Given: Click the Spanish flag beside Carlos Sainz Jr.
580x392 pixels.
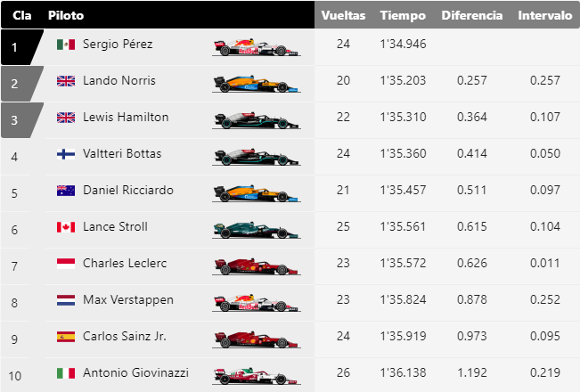Looking at the screenshot, I should pyautogui.click(x=66, y=337).
